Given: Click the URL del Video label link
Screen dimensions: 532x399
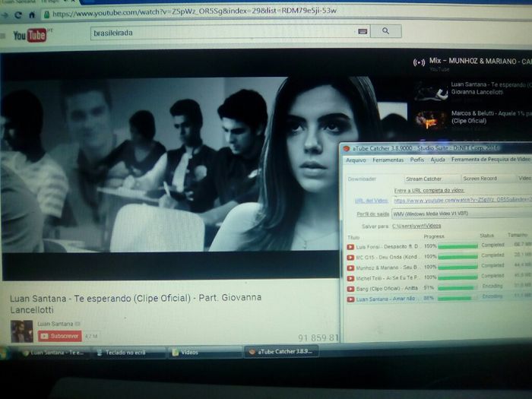Looking at the screenshot, I should 371,201.
